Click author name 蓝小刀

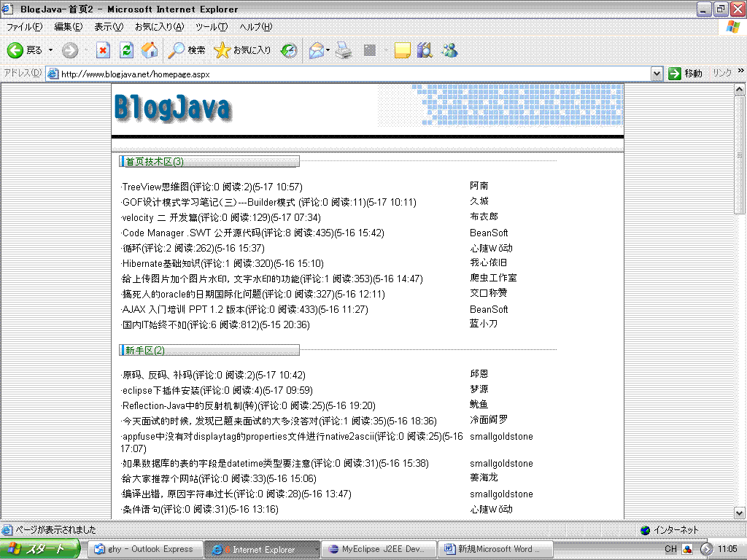pyautogui.click(x=484, y=323)
